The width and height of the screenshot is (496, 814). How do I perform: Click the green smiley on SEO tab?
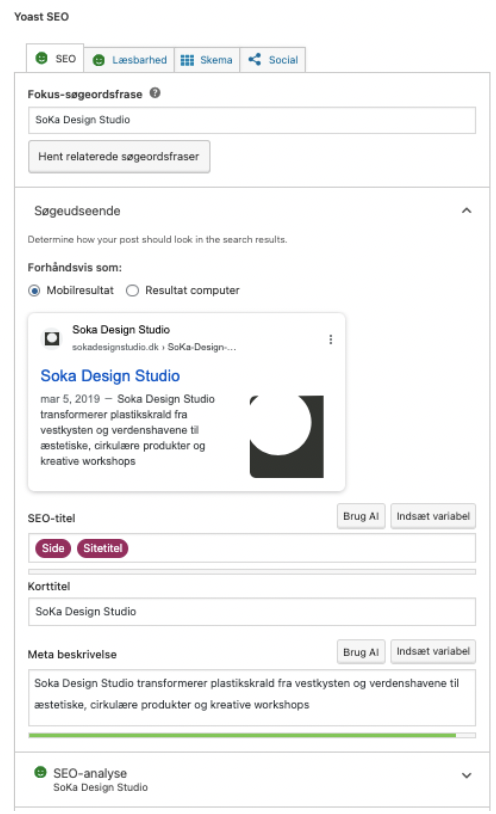click(x=42, y=58)
